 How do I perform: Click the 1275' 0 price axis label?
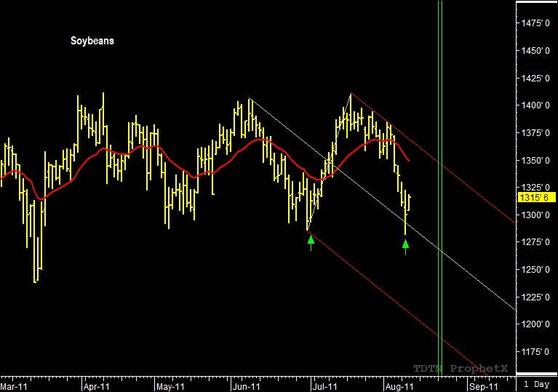[x=535, y=242]
